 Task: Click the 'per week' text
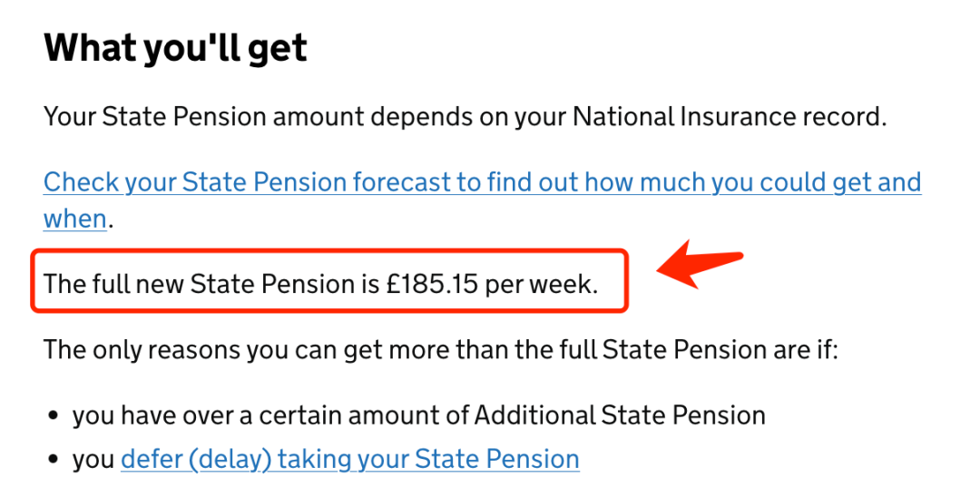pos(538,284)
